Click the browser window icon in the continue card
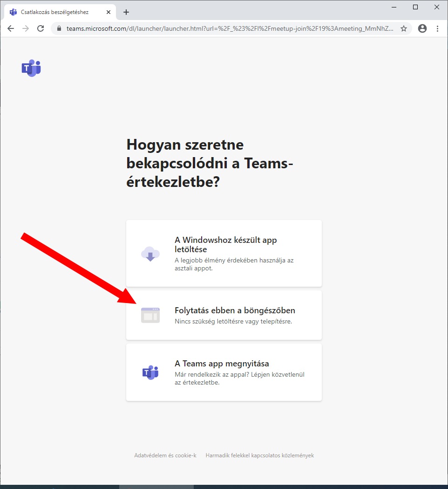 [150, 315]
